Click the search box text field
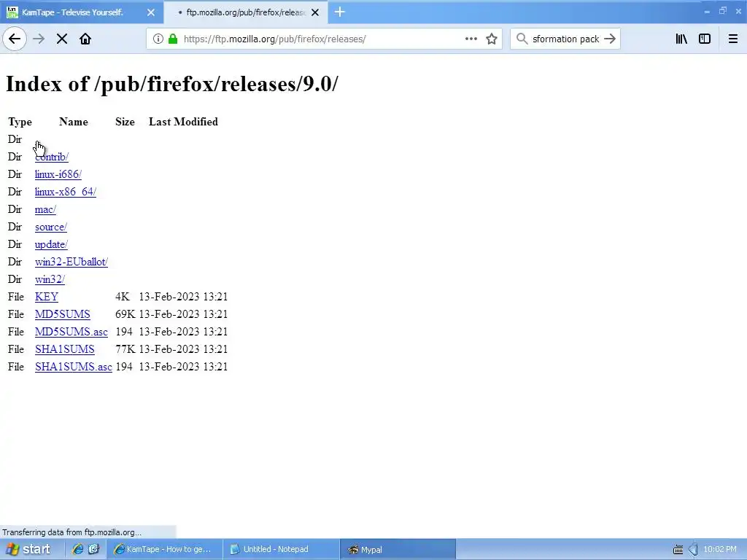The width and height of the screenshot is (747, 560). [x=565, y=39]
